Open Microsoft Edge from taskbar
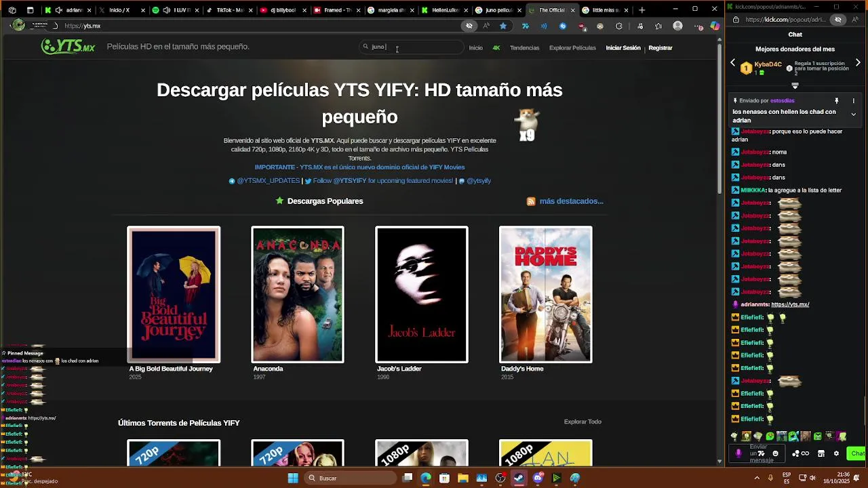This screenshot has width=868, height=488. 426,478
